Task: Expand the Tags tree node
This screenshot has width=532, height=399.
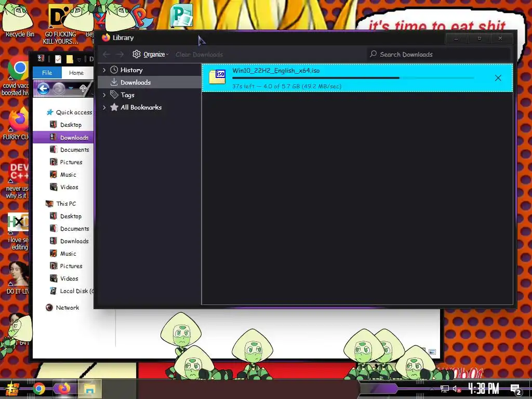Action: click(104, 95)
